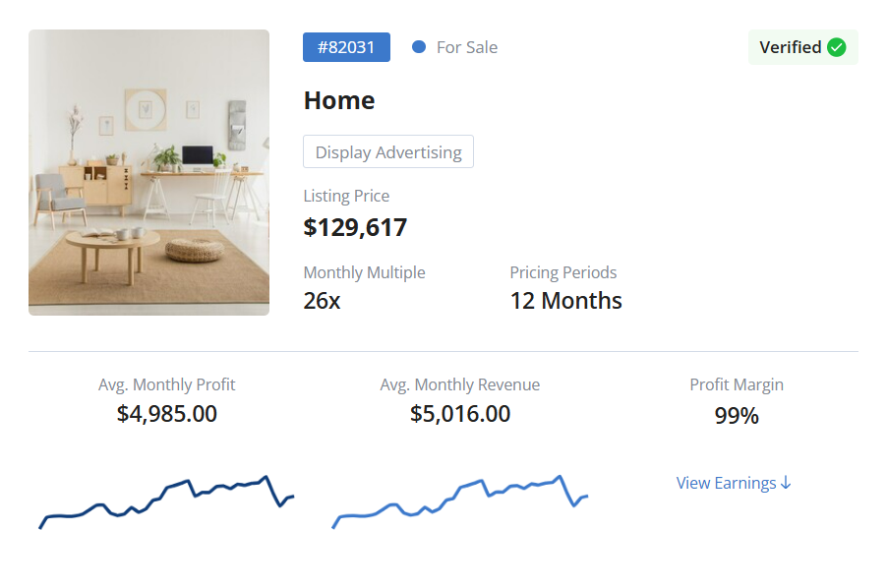Expand earnings details via View Earnings arrow
This screenshot has width=887, height=588.
tap(786, 482)
